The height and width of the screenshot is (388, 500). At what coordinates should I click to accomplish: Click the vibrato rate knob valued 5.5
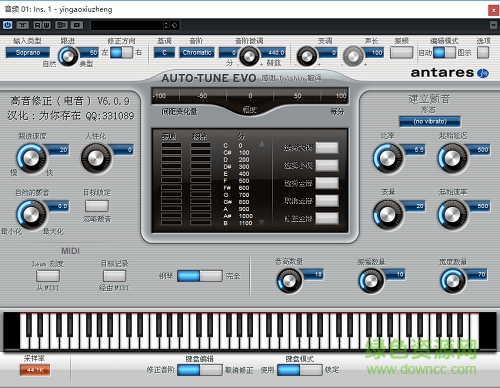[x=388, y=159]
